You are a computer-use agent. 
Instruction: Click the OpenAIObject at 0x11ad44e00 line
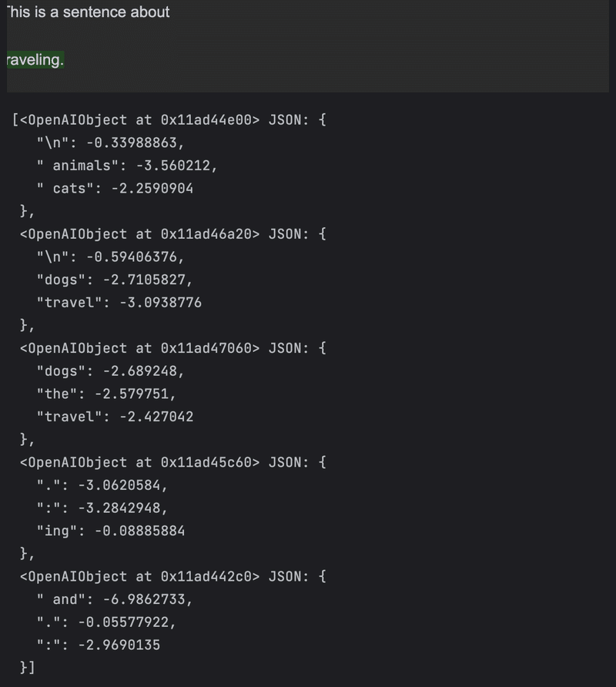pos(169,120)
